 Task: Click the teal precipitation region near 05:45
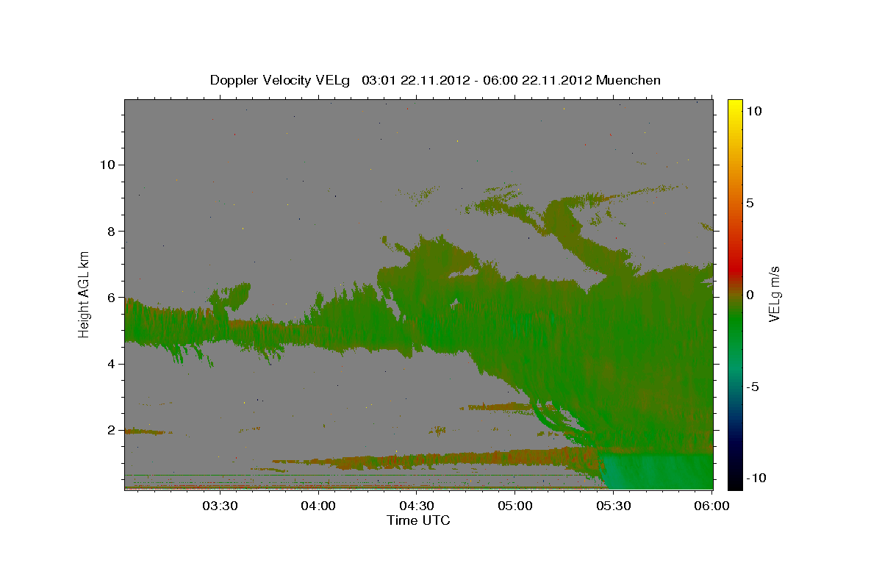pyautogui.click(x=658, y=470)
